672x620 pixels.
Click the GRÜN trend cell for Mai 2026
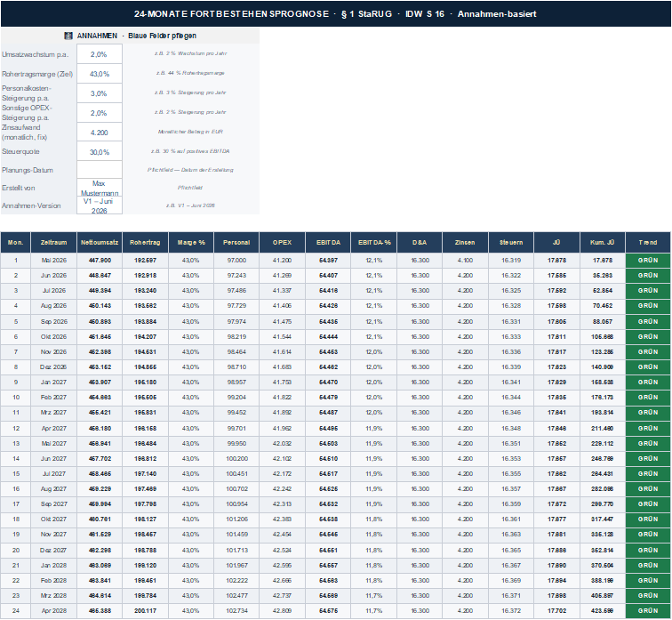[648, 261]
